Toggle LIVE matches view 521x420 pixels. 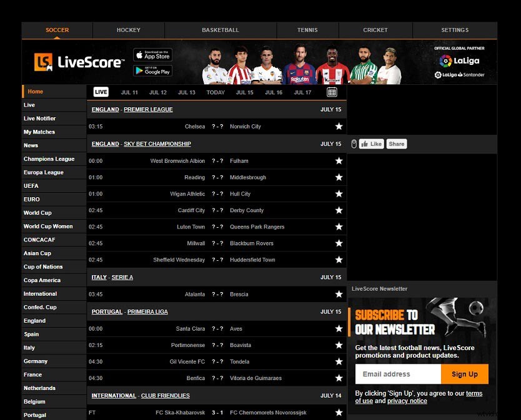coord(101,92)
